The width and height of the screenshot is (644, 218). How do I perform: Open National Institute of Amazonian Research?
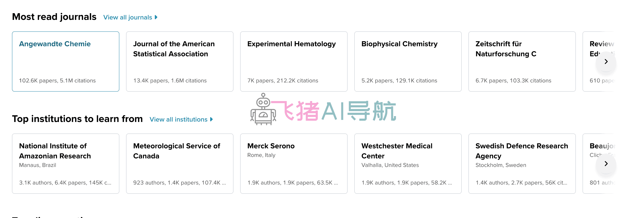tap(65, 163)
